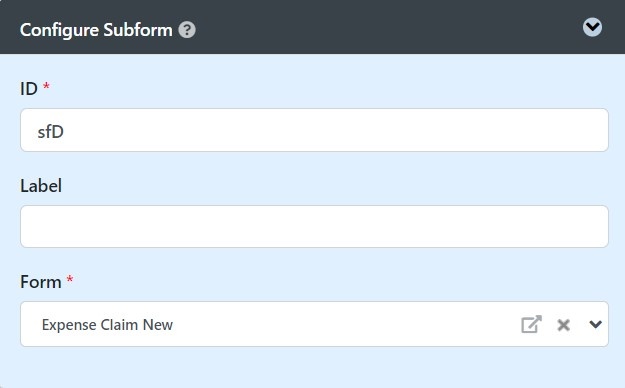This screenshot has width=625, height=388.
Task: Expand the Form dropdown arrow
Action: (596, 324)
